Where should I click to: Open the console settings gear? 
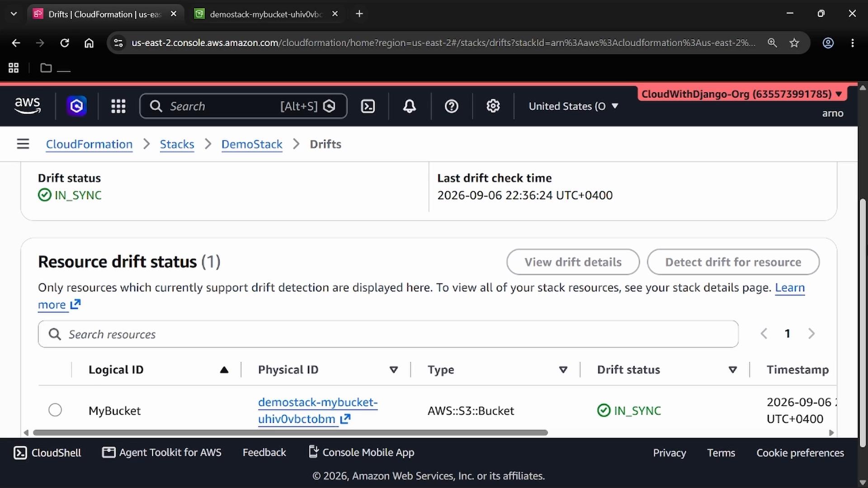point(493,106)
